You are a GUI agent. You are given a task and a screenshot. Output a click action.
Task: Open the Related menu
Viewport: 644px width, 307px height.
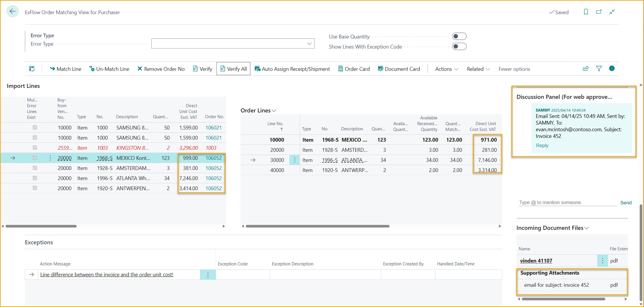478,69
